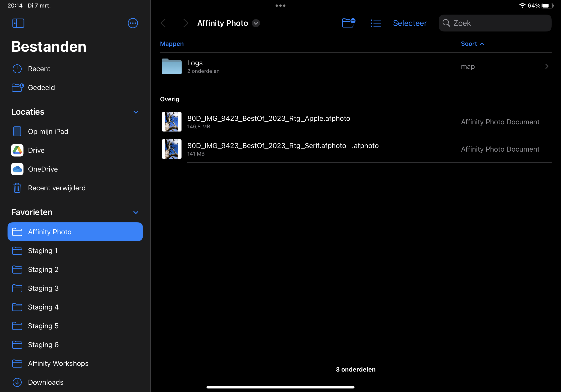Open the Staging 2 folder

75,270
